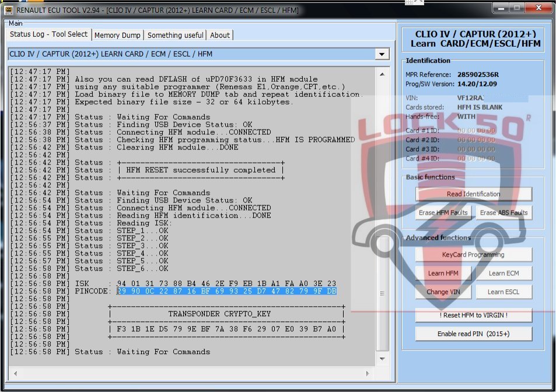Click the Learn ESCL button

pyautogui.click(x=503, y=292)
